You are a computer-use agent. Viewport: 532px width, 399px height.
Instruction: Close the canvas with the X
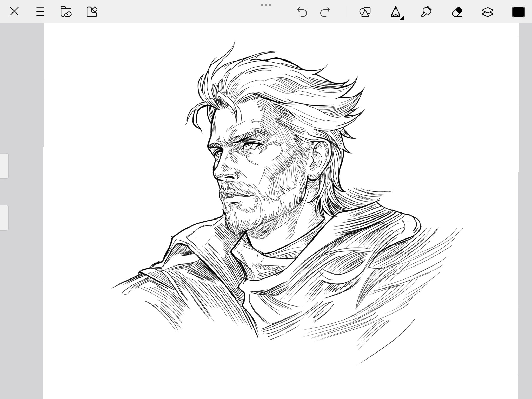[14, 11]
